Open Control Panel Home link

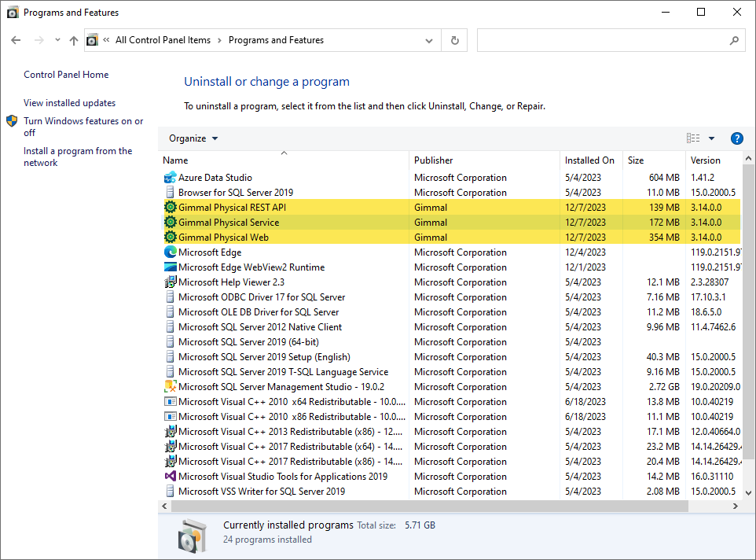coord(66,75)
